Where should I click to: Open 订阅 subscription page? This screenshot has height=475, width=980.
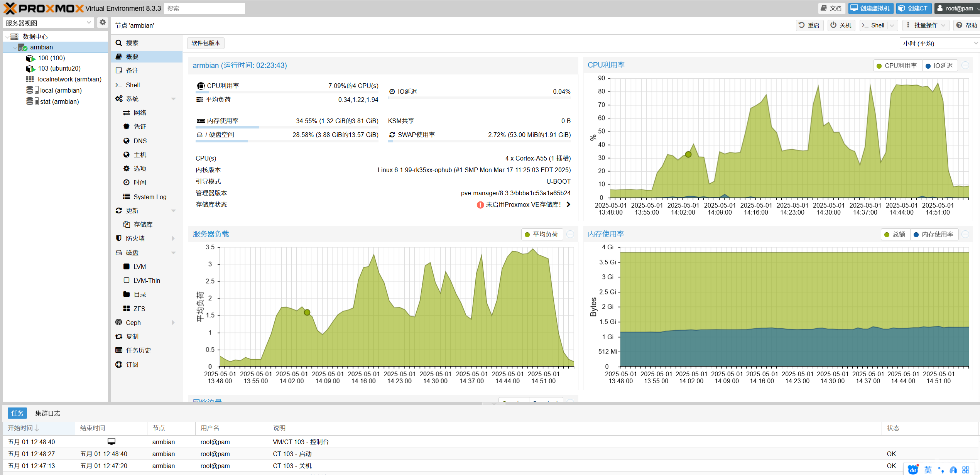pos(147,365)
